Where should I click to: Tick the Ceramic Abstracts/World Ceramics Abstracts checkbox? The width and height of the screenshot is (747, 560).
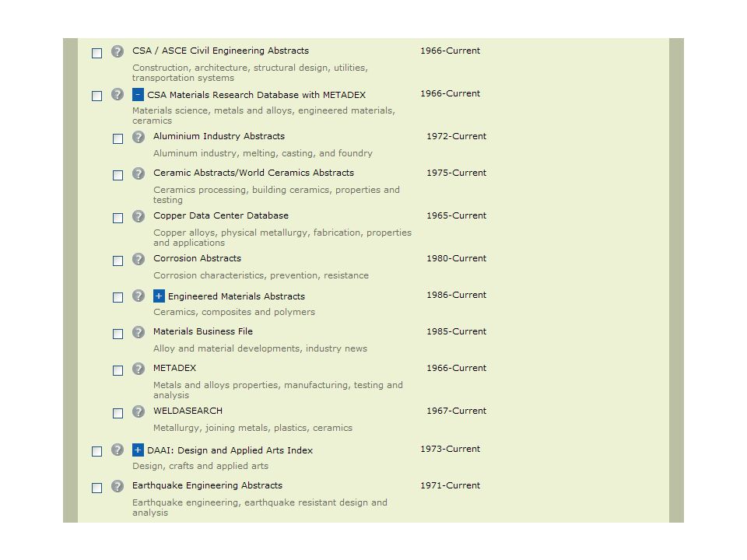click(117, 175)
